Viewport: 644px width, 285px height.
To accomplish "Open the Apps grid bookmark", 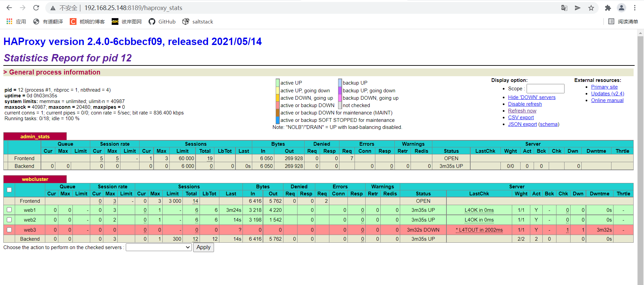I will pos(16,21).
